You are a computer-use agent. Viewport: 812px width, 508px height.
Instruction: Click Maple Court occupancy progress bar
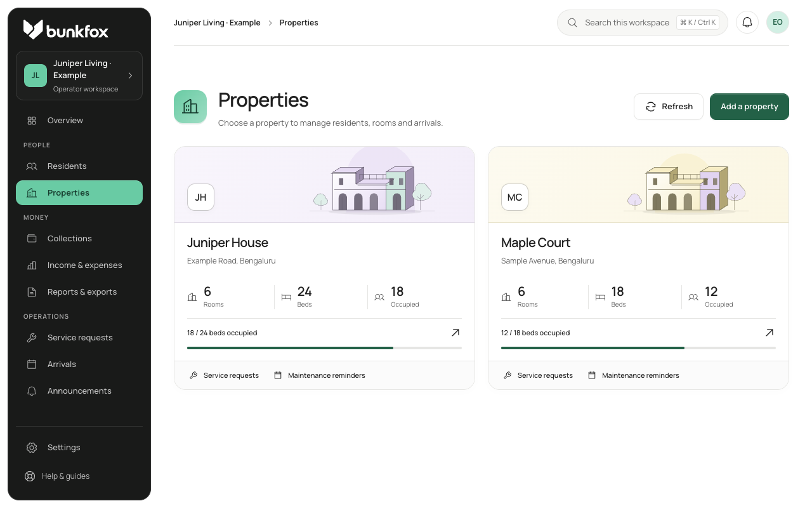coord(638,348)
